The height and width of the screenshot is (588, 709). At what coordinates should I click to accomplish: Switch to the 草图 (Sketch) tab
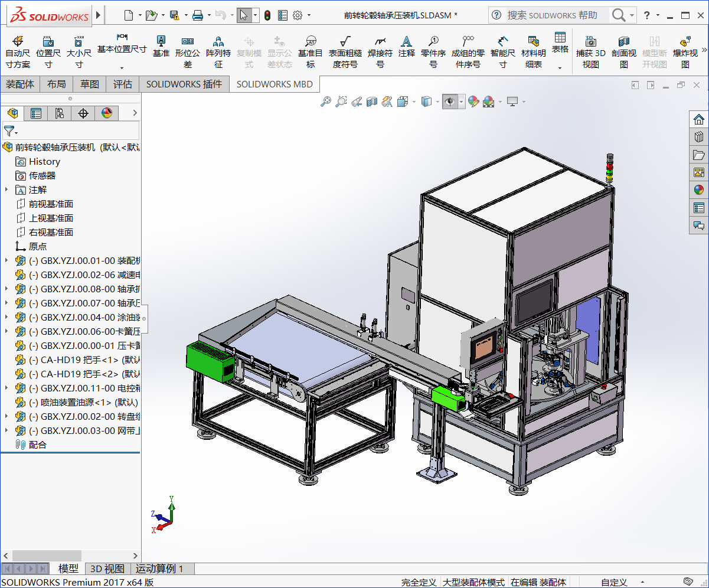pyautogui.click(x=90, y=84)
